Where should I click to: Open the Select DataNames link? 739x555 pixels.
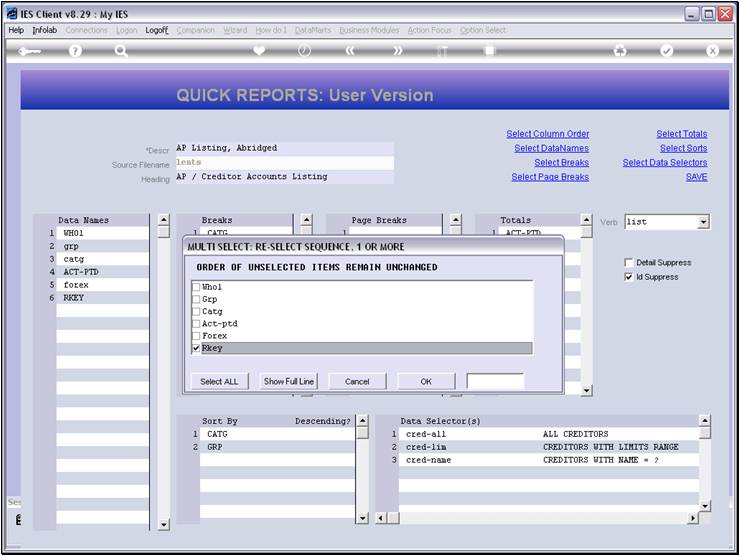[551, 148]
